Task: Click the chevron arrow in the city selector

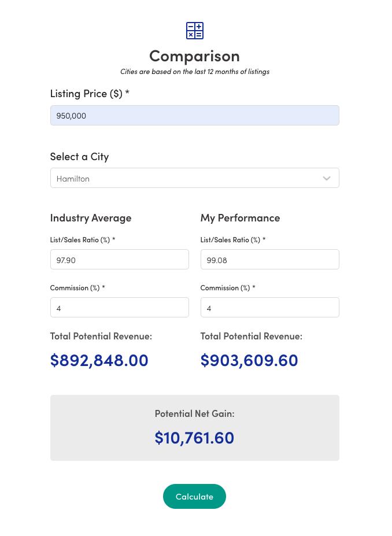Action: pyautogui.click(x=327, y=179)
